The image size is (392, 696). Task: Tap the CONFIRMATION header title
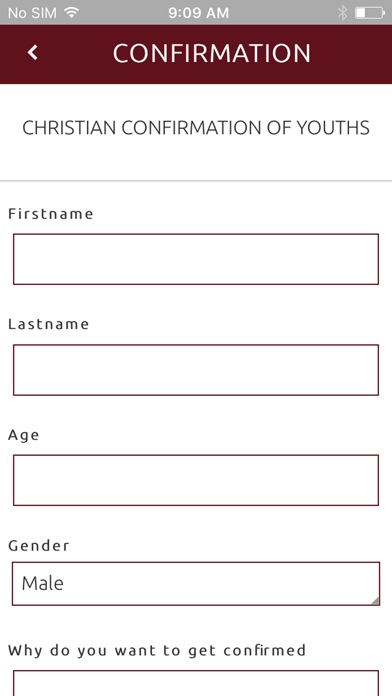[211, 54]
